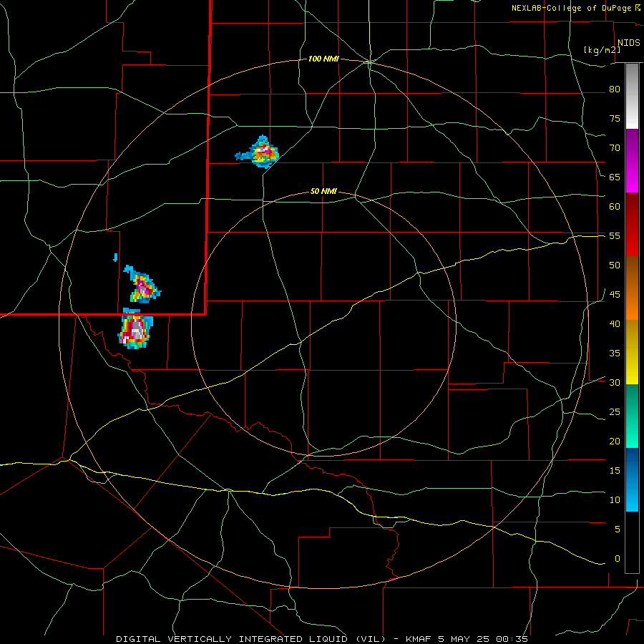Select the 0 value on the VIL scale

pos(618,559)
